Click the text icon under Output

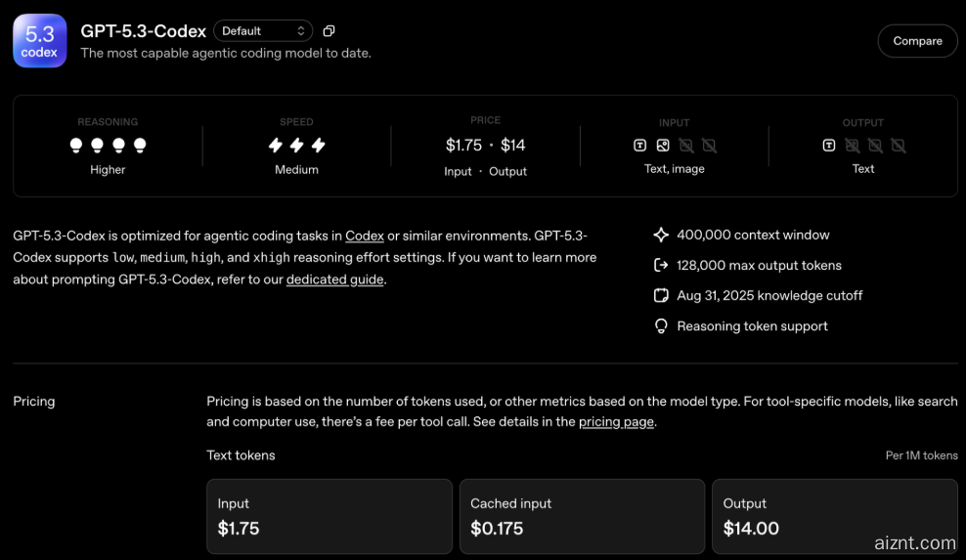click(828, 146)
